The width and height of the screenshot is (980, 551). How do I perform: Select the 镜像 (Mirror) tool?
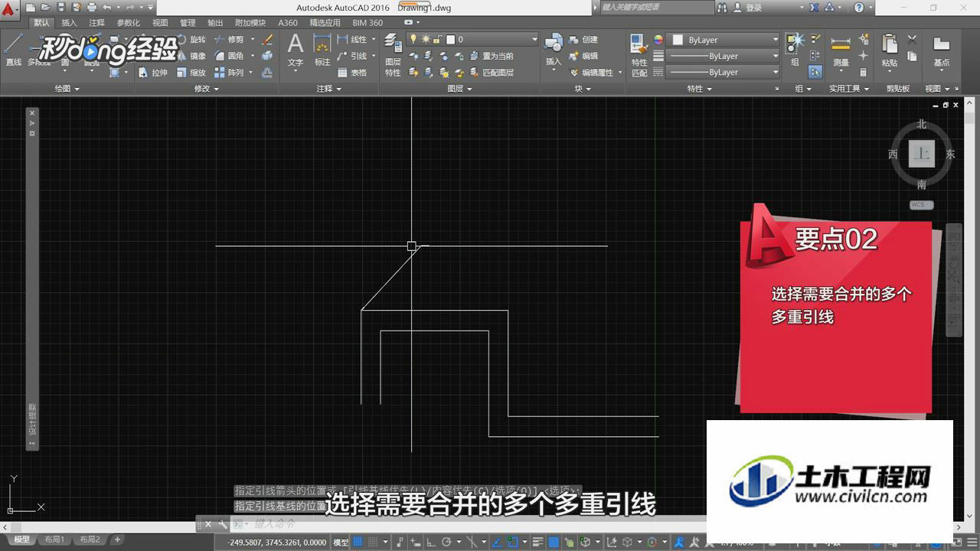point(191,56)
